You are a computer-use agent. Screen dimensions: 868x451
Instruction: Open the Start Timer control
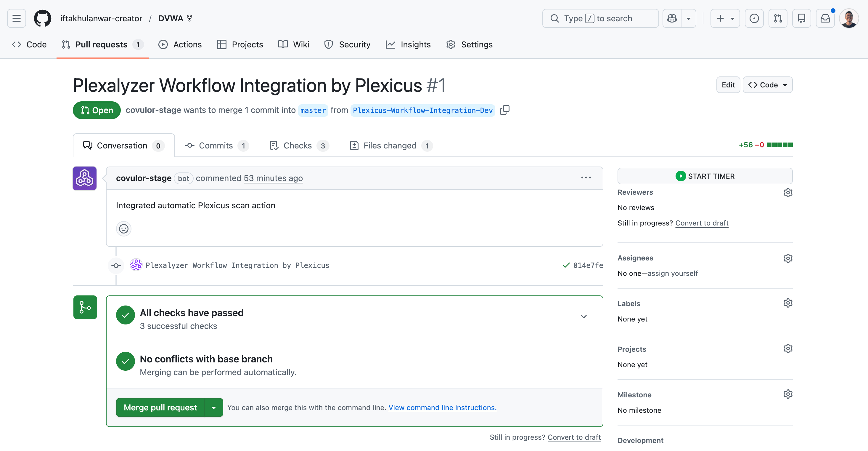(705, 176)
